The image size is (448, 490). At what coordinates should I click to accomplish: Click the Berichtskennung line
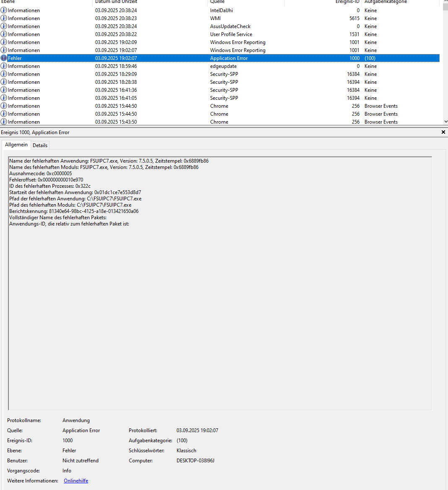(x=74, y=211)
